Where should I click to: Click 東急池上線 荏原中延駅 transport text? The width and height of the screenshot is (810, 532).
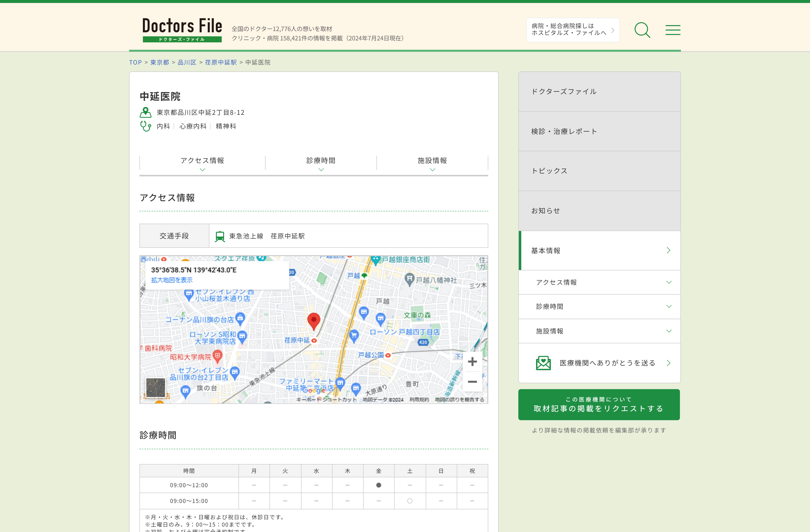point(267,236)
